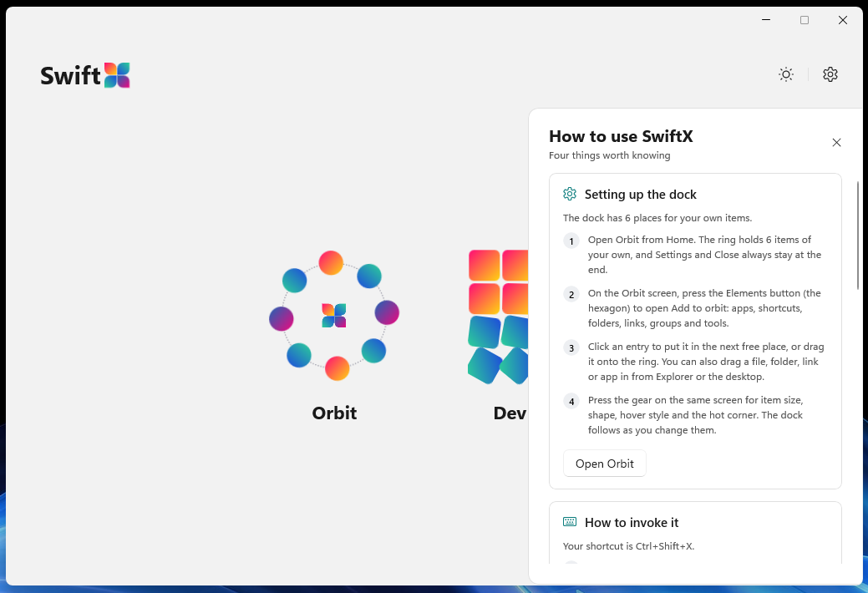Click 'The dock has 6 places' sentence

[x=657, y=218]
